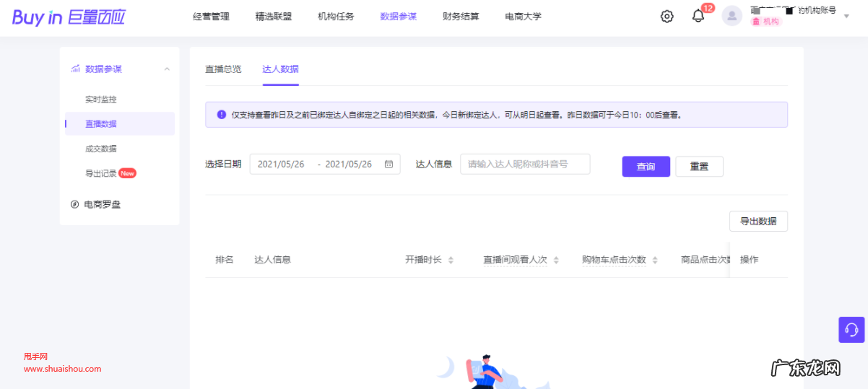The width and height of the screenshot is (868, 389).
Task: Click the 达人信息 column header
Action: point(272,260)
